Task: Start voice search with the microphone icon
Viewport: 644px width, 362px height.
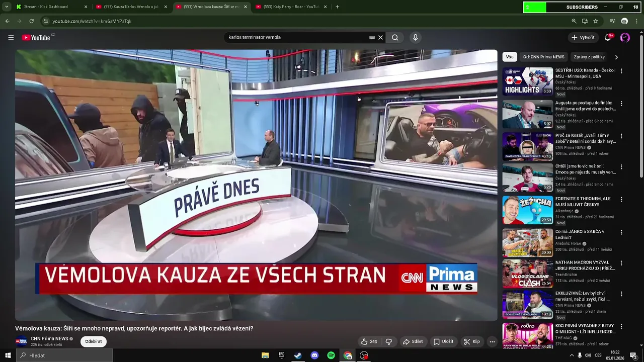Action: click(x=415, y=37)
